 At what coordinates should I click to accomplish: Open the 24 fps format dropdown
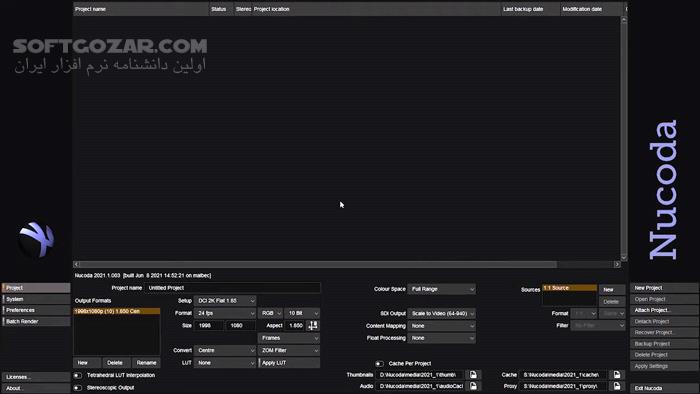(x=225, y=313)
